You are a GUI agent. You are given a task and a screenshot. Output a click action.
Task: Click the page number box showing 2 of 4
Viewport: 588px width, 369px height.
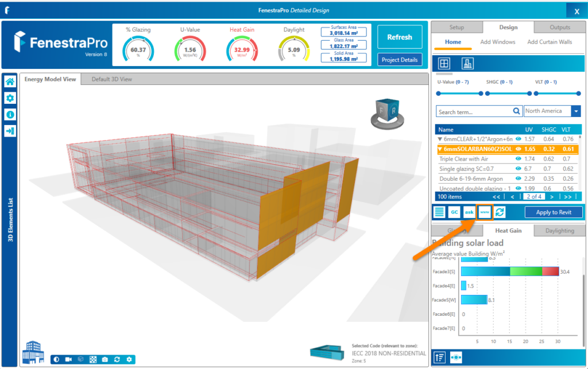point(534,197)
